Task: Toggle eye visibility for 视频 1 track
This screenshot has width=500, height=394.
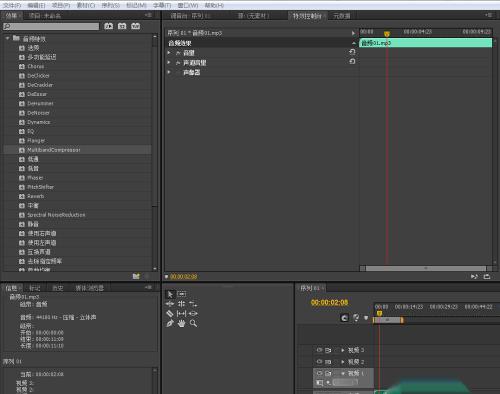Action: [319, 373]
